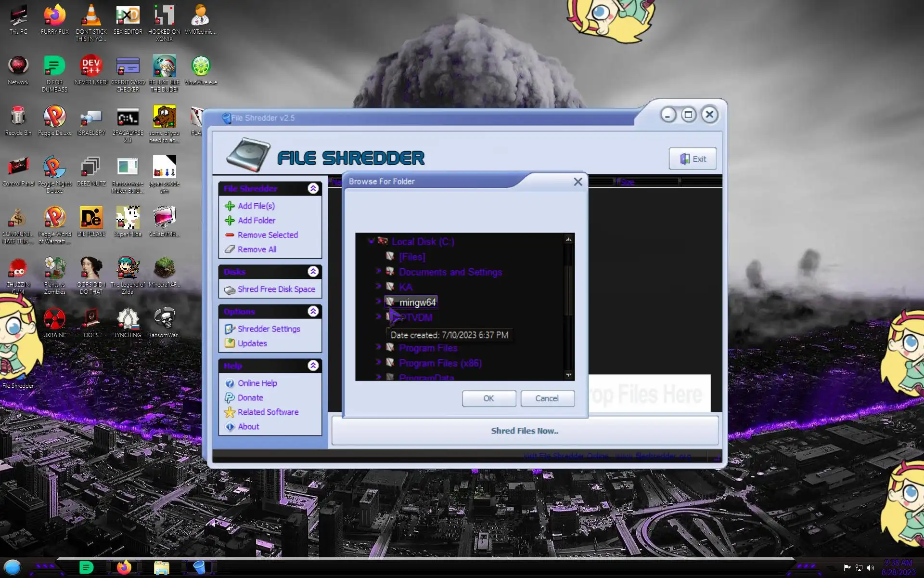The image size is (924, 578).
Task: Select the Program Files (x86) folder
Action: click(x=440, y=363)
